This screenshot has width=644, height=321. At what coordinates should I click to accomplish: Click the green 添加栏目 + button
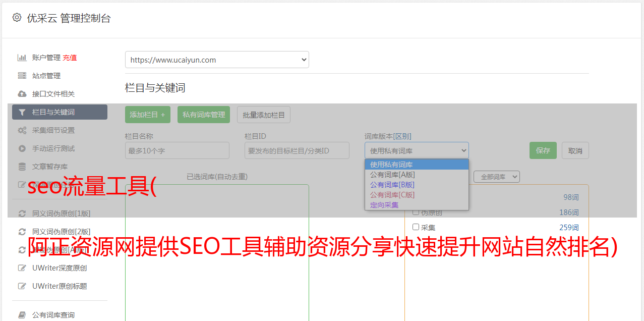tap(148, 115)
